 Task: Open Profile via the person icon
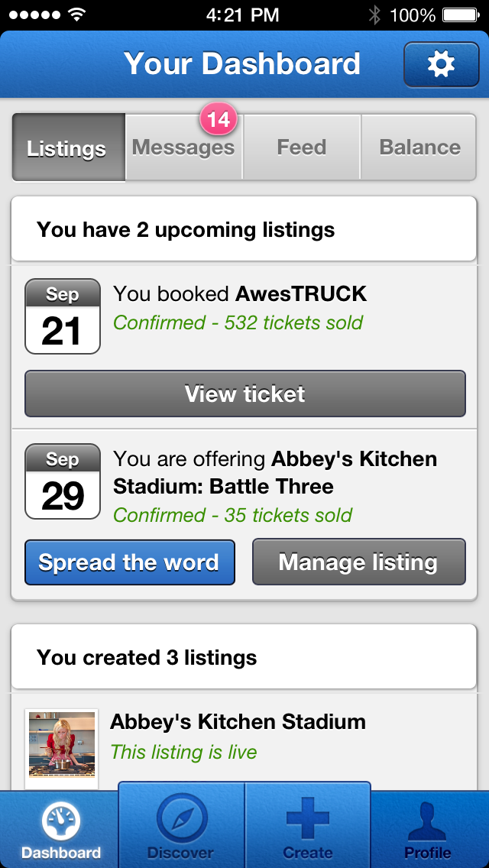[428, 823]
